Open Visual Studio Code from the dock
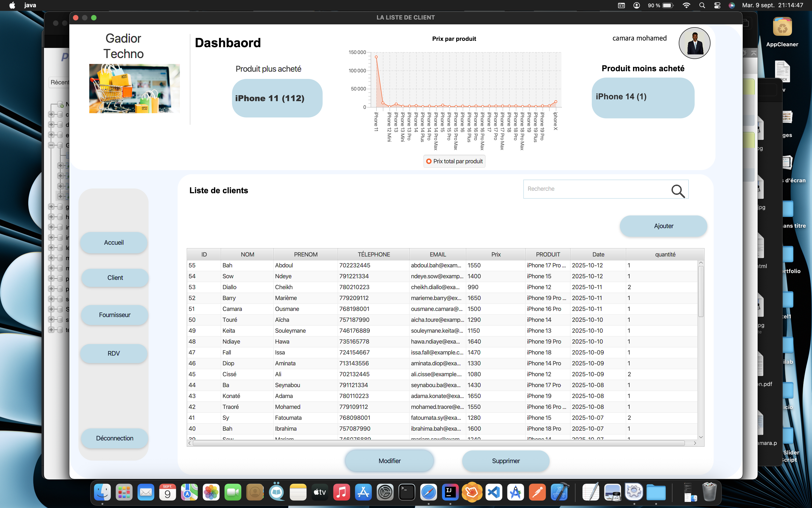812x508 pixels. pos(494,493)
